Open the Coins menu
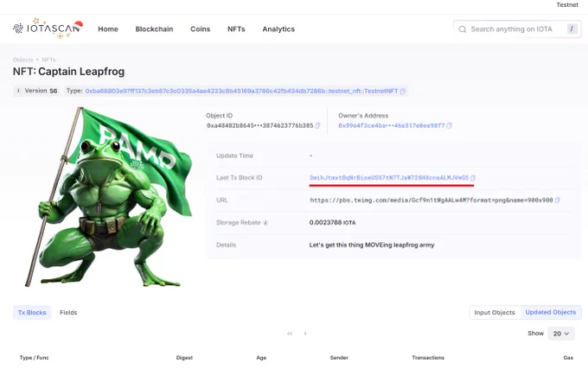Screen dimensions: 588x369 point(201,29)
